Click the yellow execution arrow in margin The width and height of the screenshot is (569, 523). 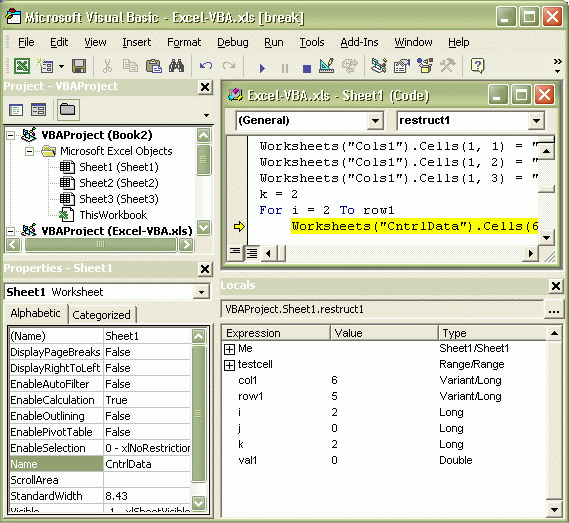point(240,227)
